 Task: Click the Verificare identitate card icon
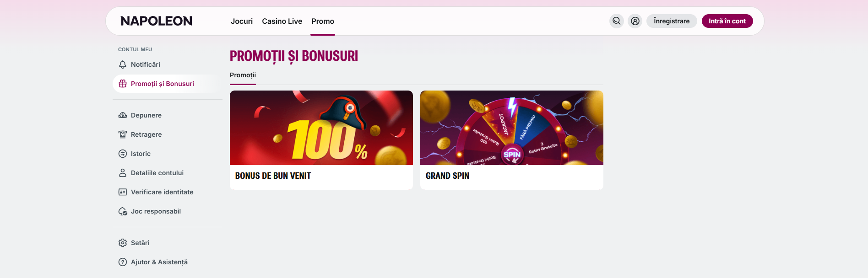tap(123, 192)
